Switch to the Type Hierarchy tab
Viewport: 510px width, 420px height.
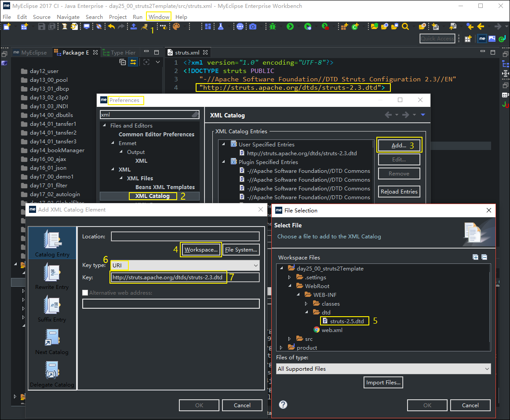coord(120,52)
